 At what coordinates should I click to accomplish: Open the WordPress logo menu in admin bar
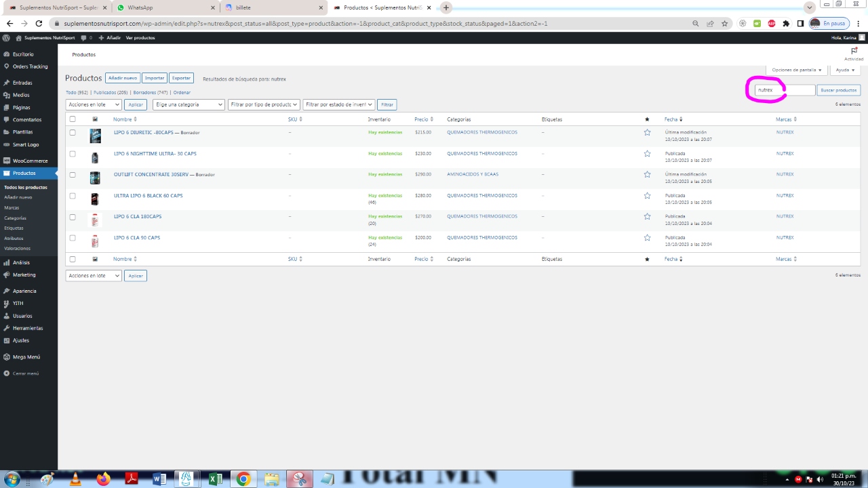click(6, 38)
